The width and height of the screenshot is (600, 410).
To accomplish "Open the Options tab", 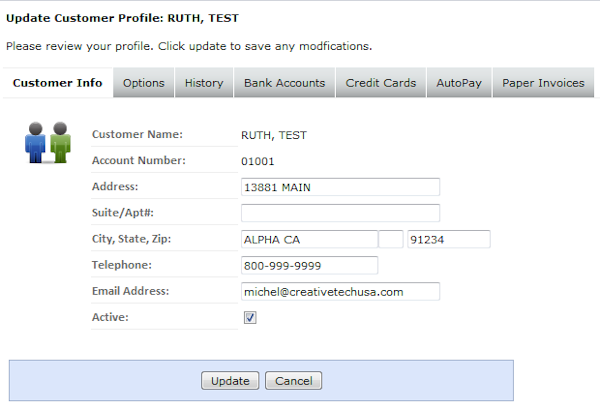I will [144, 83].
